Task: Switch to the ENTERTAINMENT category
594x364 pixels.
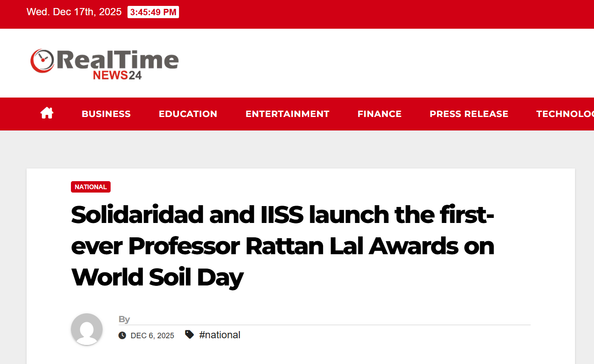Action: click(287, 114)
